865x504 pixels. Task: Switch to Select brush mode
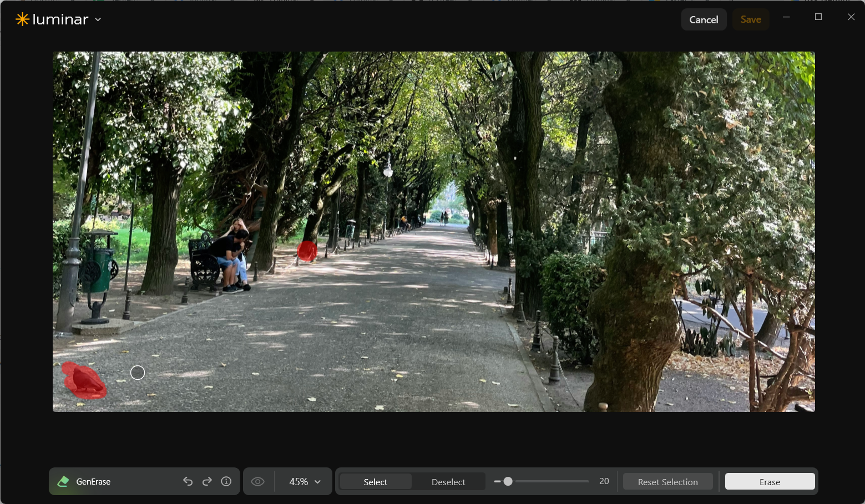click(x=376, y=482)
